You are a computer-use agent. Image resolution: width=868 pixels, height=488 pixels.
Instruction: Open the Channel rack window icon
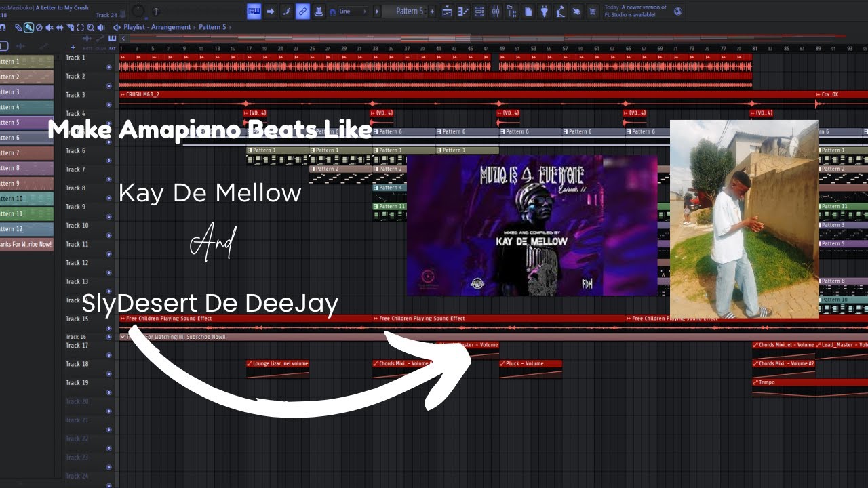479,11
